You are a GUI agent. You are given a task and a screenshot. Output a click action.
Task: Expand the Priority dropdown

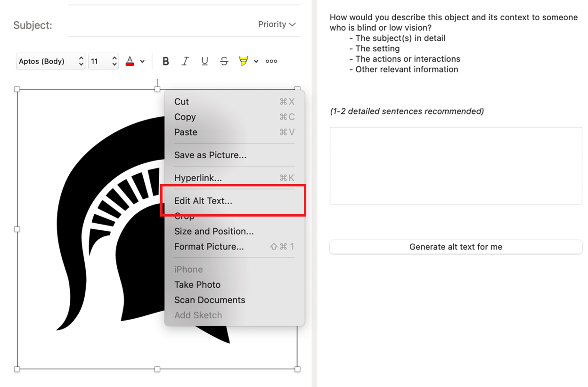coord(277,24)
